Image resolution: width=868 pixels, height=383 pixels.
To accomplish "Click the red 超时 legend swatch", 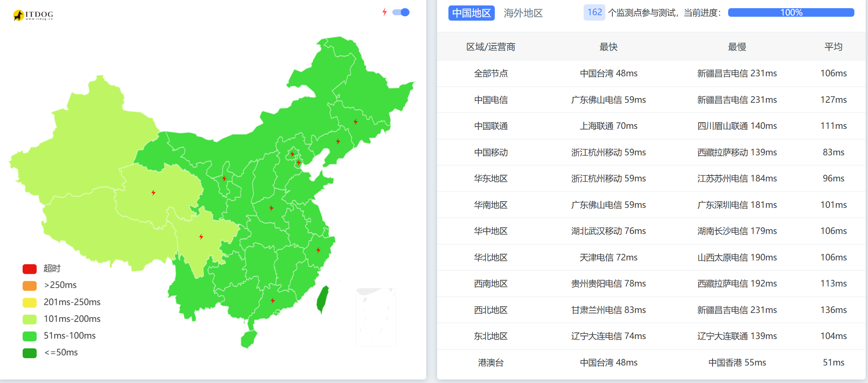I will 29,269.
